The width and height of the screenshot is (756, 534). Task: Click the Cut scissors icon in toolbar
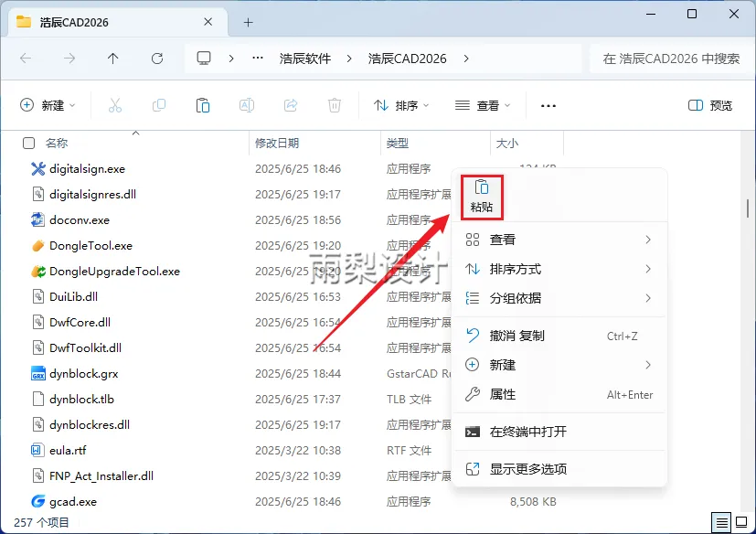tap(115, 105)
